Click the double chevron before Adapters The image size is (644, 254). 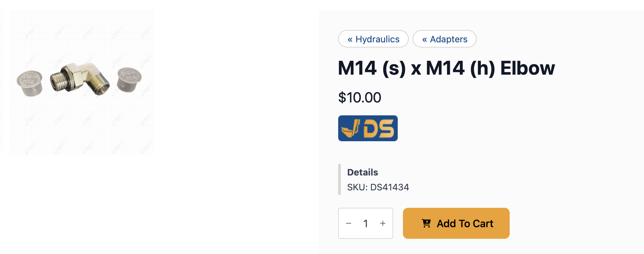point(424,39)
